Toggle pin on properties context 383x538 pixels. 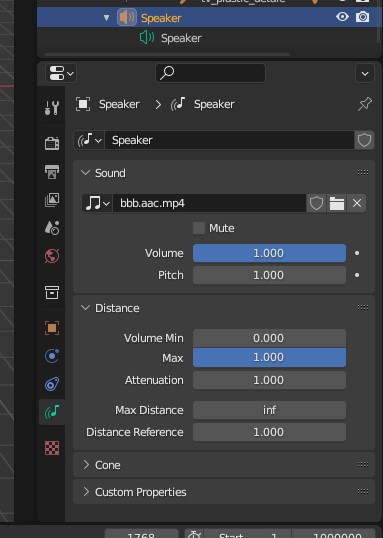(x=364, y=104)
